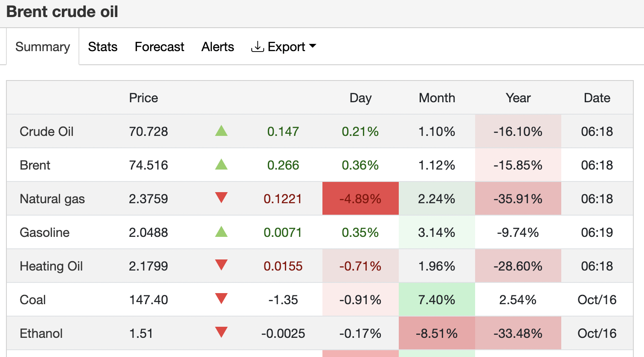Open the Forecast tab
The height and width of the screenshot is (357, 644).
[160, 46]
